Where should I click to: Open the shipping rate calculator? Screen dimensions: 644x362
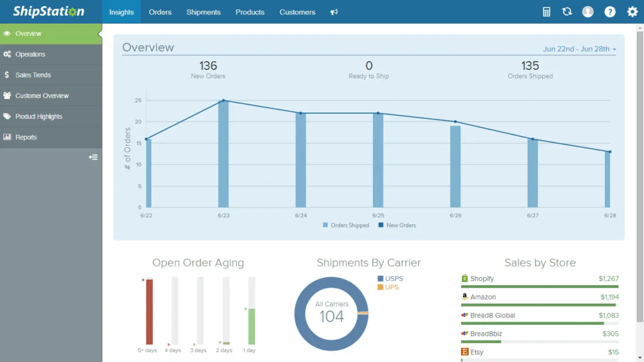[546, 11]
